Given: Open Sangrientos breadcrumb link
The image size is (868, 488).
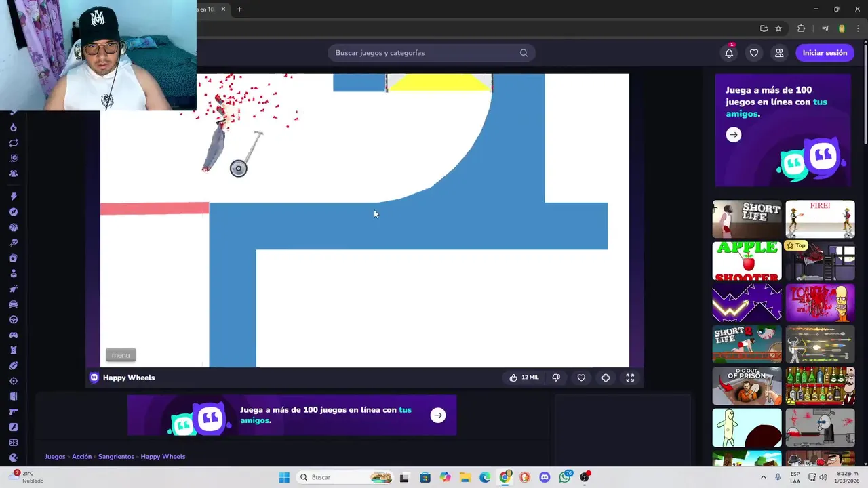Looking at the screenshot, I should tap(116, 457).
